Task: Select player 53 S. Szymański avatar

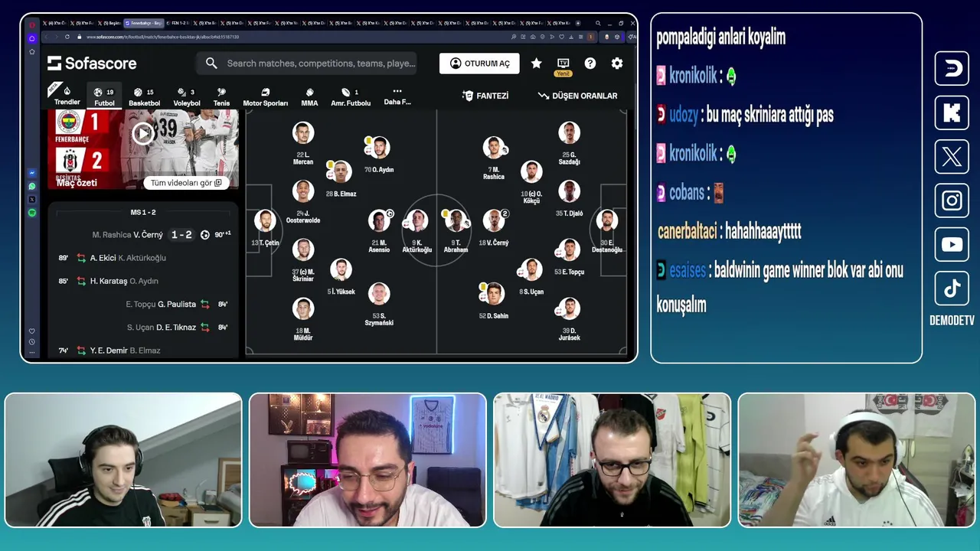Action: tap(379, 294)
